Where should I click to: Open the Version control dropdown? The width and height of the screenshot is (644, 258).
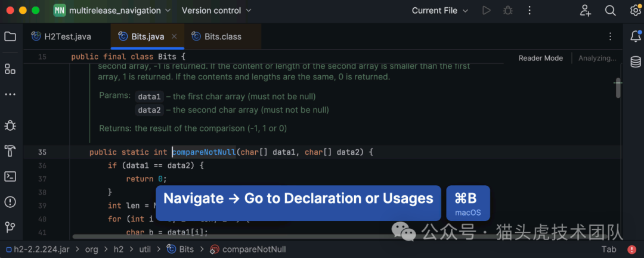[x=216, y=11]
